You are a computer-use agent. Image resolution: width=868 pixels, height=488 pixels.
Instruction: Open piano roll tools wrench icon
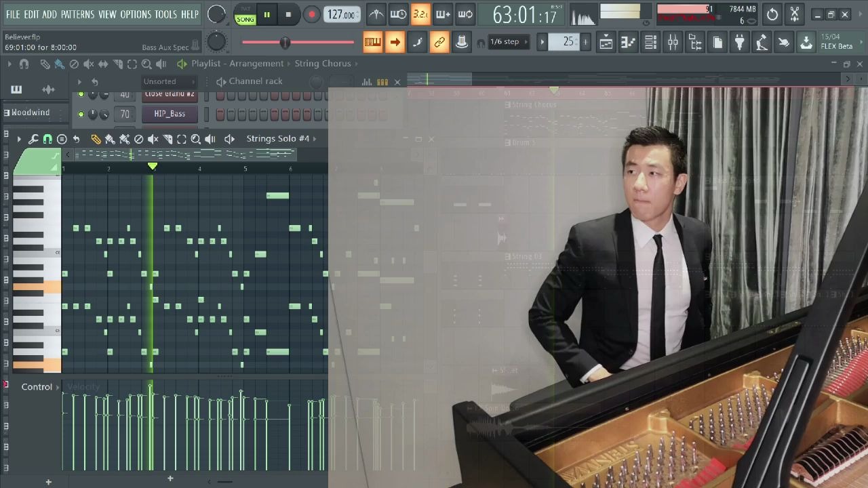(33, 139)
